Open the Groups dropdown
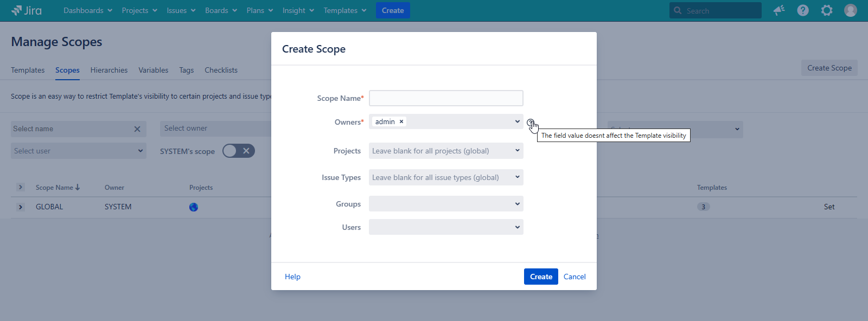The height and width of the screenshot is (321, 868). tap(446, 204)
